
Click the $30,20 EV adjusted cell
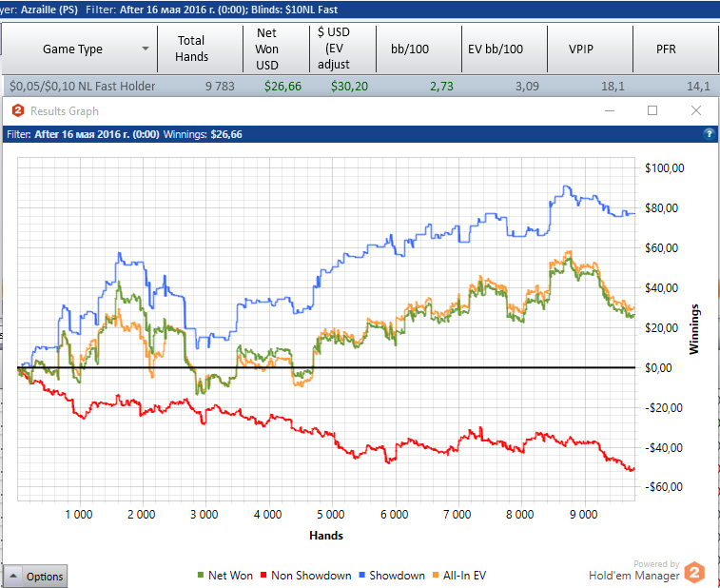[x=349, y=87]
